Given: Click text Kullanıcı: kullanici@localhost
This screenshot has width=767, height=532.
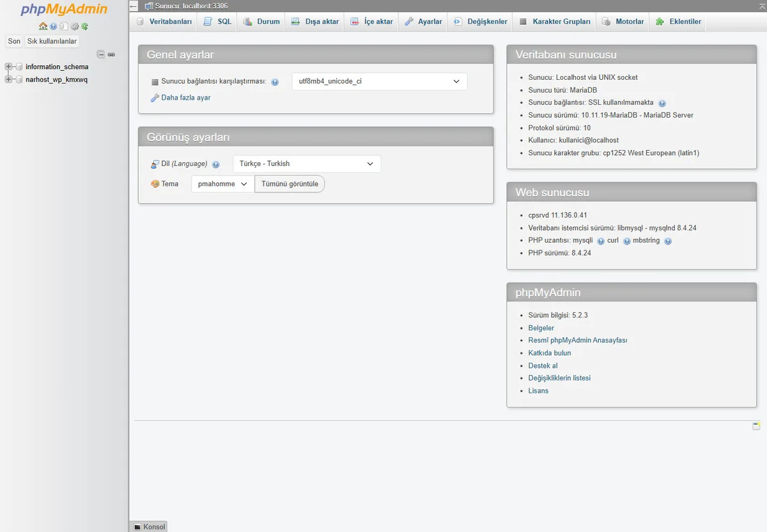Looking at the screenshot, I should pos(573,141).
